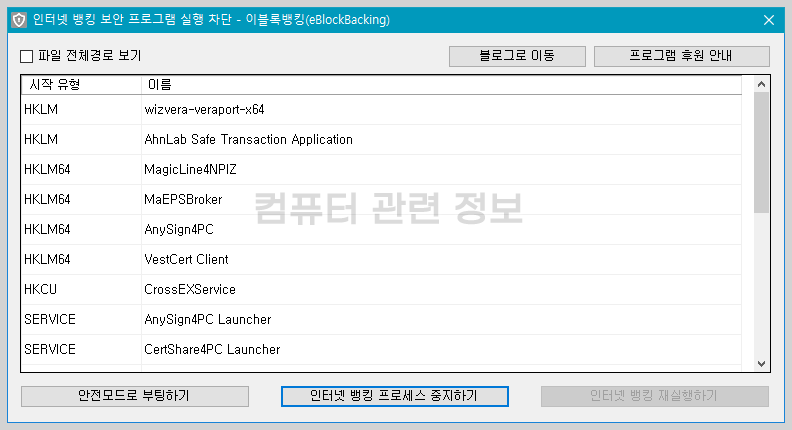The height and width of the screenshot is (430, 792).
Task: Select MagicLine4NPIZ entry
Action: point(381,169)
